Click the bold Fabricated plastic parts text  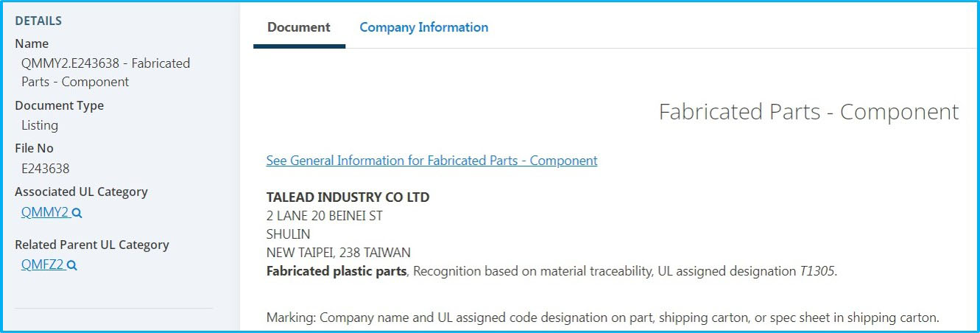[x=336, y=271]
